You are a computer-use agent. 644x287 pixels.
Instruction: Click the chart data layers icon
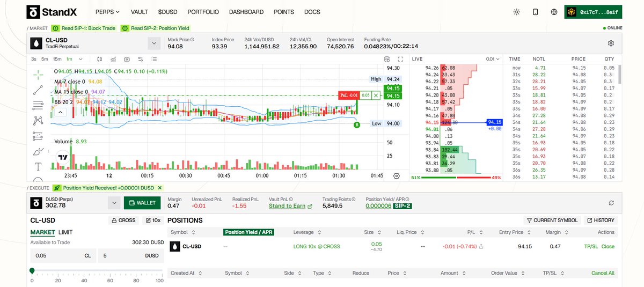387,59
